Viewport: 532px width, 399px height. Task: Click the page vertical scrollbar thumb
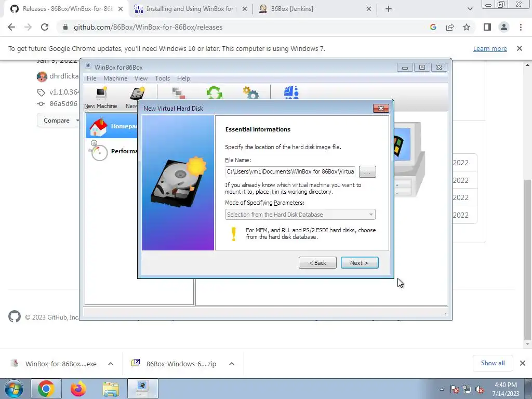point(527,259)
